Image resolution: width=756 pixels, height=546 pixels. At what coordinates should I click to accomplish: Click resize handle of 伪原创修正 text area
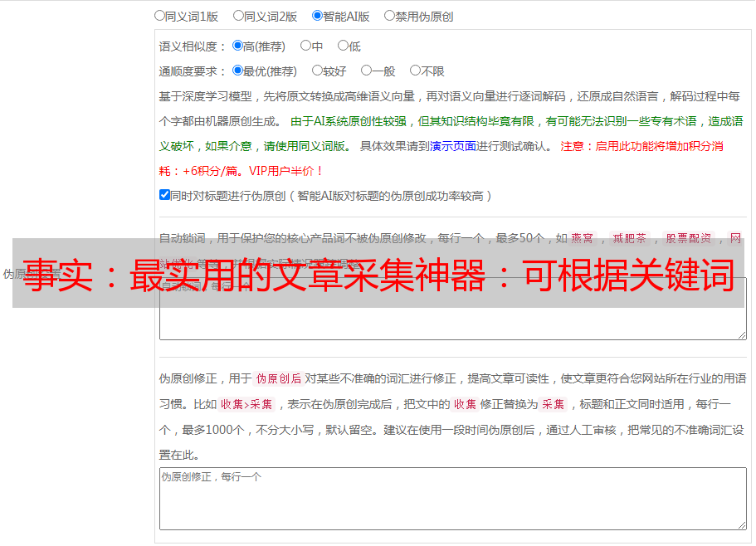click(741, 524)
